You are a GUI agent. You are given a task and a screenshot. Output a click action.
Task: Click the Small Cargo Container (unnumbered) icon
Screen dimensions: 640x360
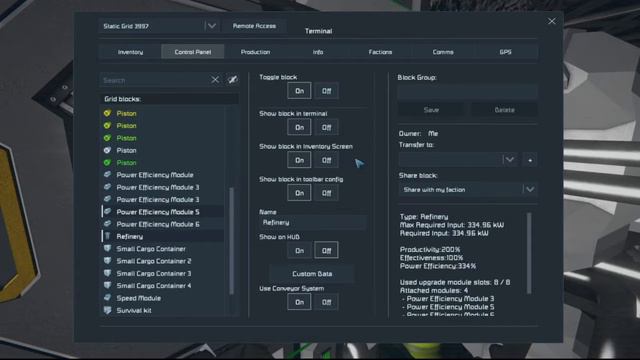(x=107, y=248)
